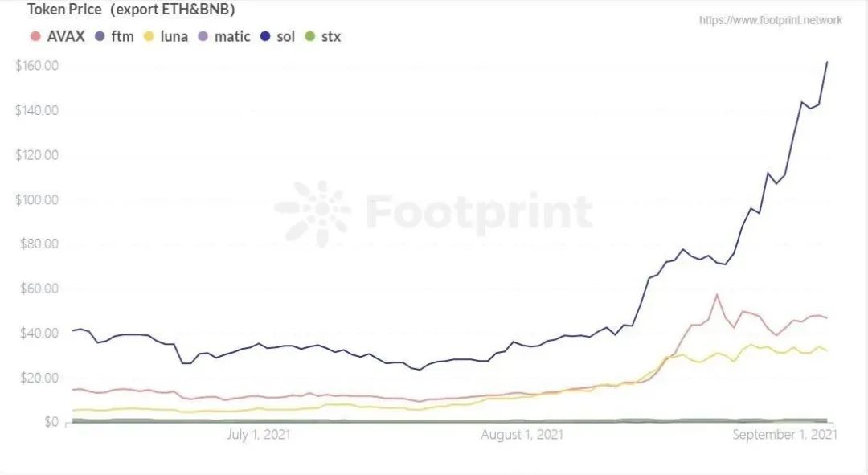Click the luna yellow legend dot
The width and height of the screenshot is (868, 475).
tap(149, 36)
